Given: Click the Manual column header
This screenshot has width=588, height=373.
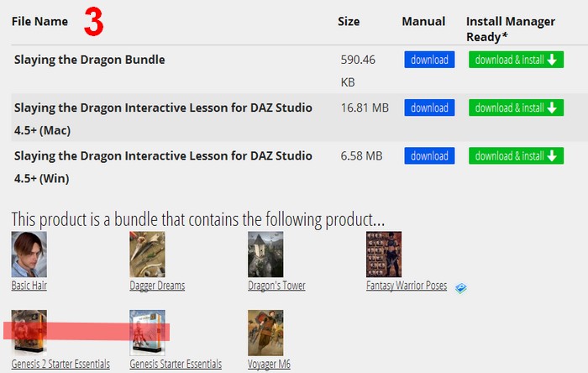Looking at the screenshot, I should (423, 21).
